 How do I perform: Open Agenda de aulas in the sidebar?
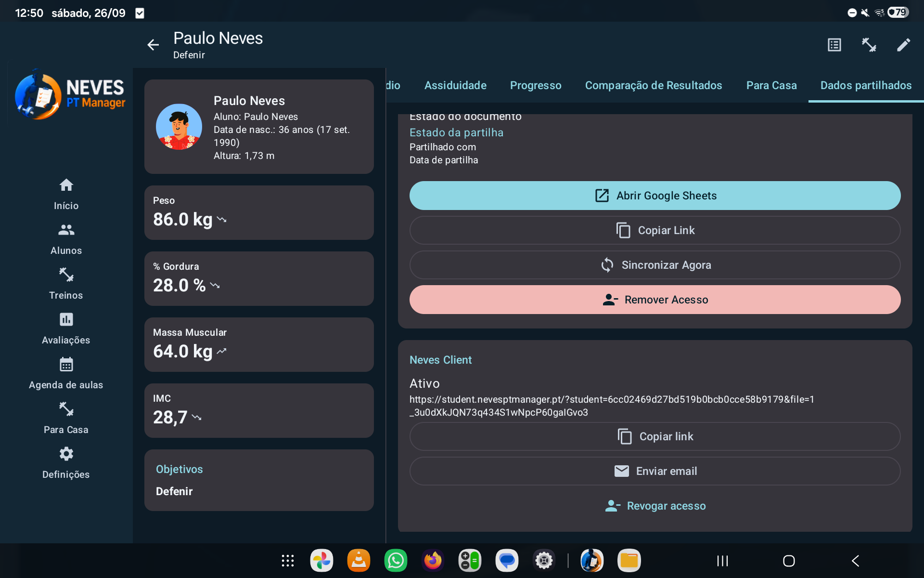point(66,373)
